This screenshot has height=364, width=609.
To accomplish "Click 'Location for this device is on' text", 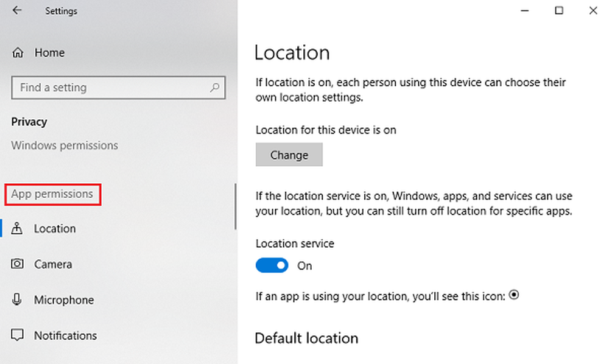I will pos(326,130).
